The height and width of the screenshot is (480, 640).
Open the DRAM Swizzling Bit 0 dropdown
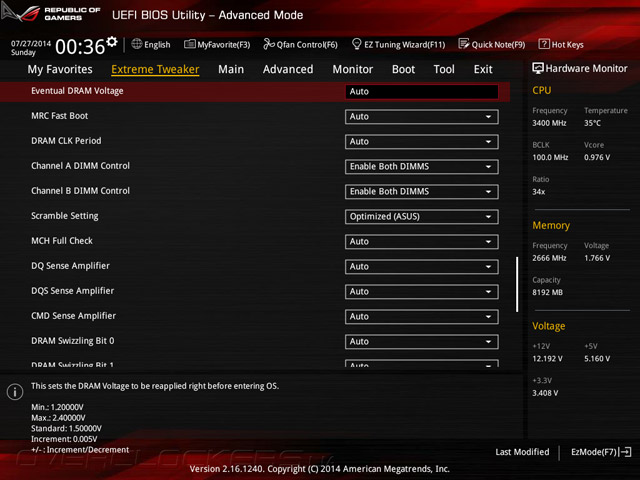click(422, 342)
